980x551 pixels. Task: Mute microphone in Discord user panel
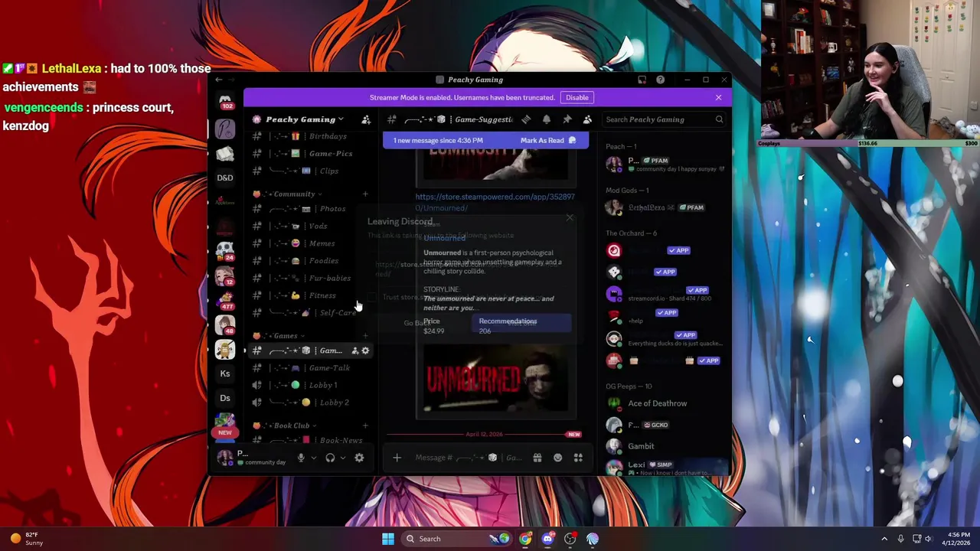(301, 458)
